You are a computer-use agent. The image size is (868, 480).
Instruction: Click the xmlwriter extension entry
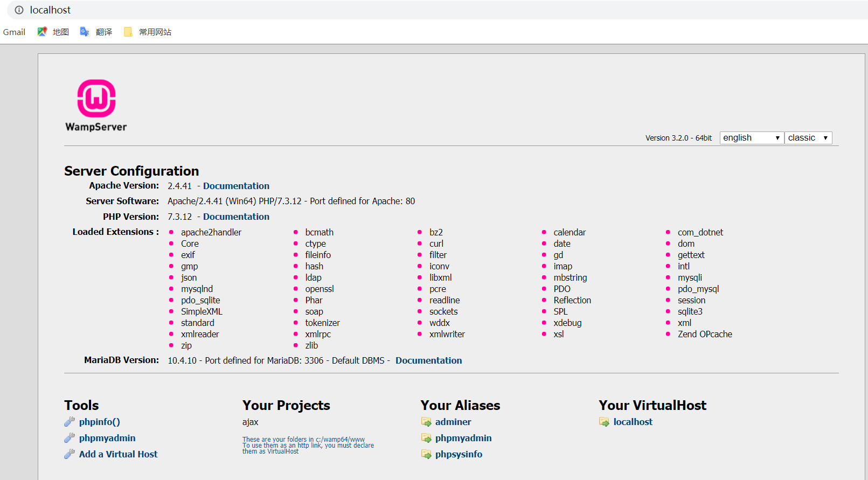[x=447, y=334]
